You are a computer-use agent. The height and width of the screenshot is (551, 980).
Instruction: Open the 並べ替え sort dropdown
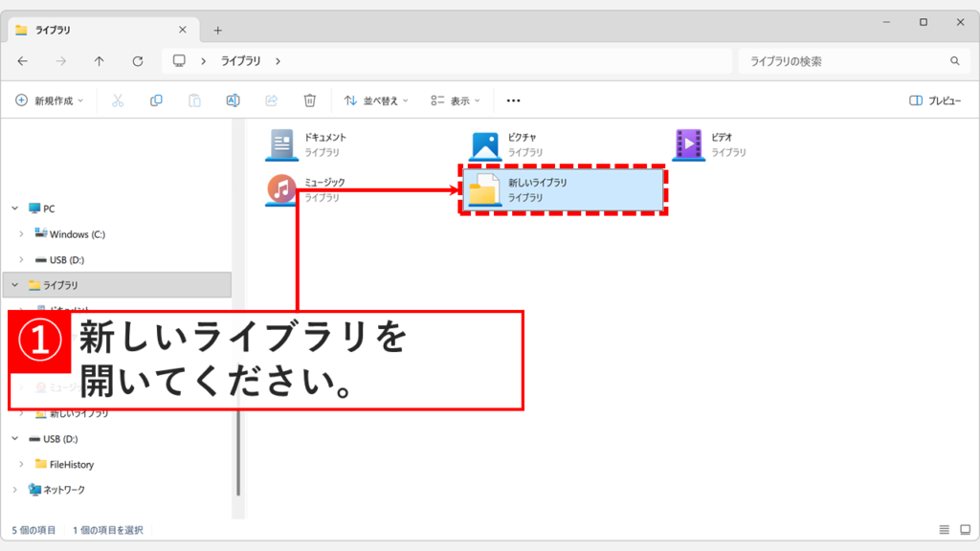(376, 100)
